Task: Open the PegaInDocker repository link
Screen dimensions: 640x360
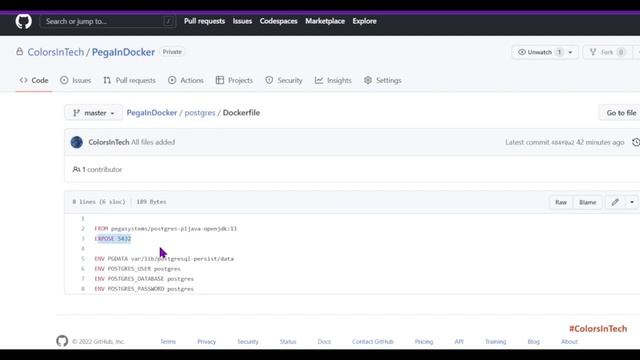Action: pyautogui.click(x=123, y=52)
